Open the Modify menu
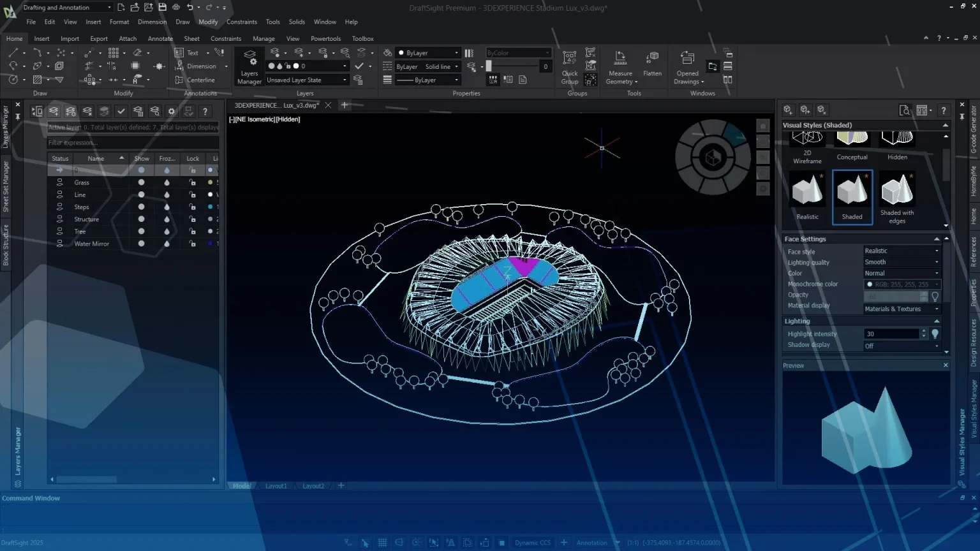This screenshot has width=980, height=551. coord(208,21)
